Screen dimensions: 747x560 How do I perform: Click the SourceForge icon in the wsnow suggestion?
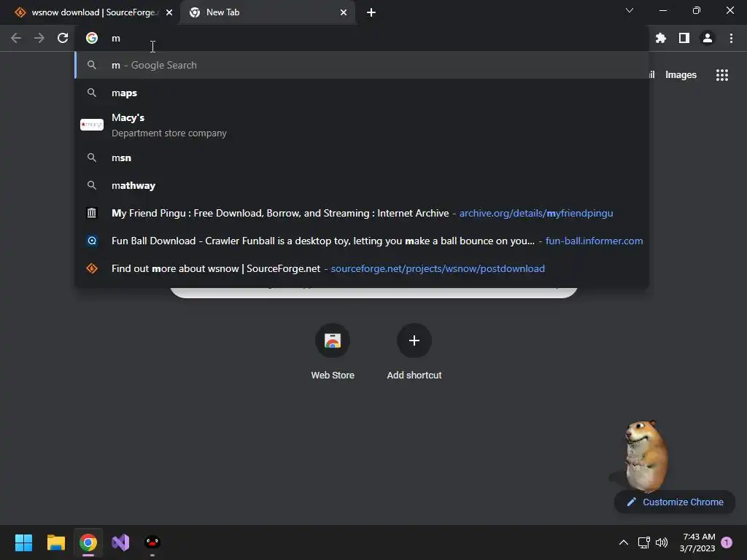pyautogui.click(x=92, y=268)
